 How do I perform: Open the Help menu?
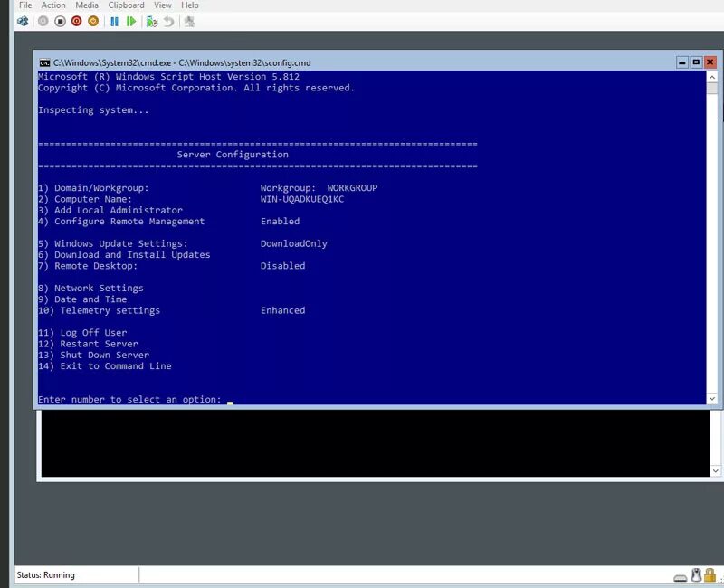[190, 5]
